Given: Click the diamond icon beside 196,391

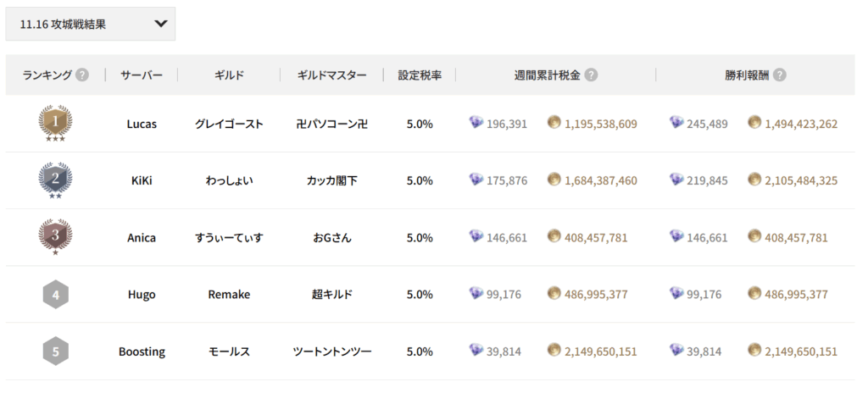Looking at the screenshot, I should pyautogui.click(x=476, y=124).
